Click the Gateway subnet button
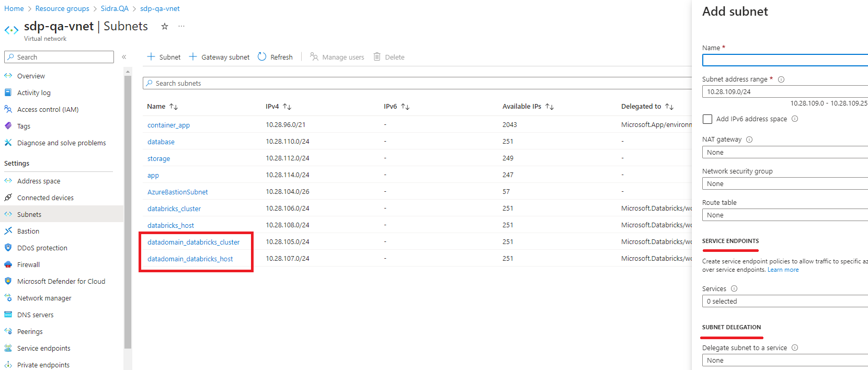868x370 pixels. (220, 57)
